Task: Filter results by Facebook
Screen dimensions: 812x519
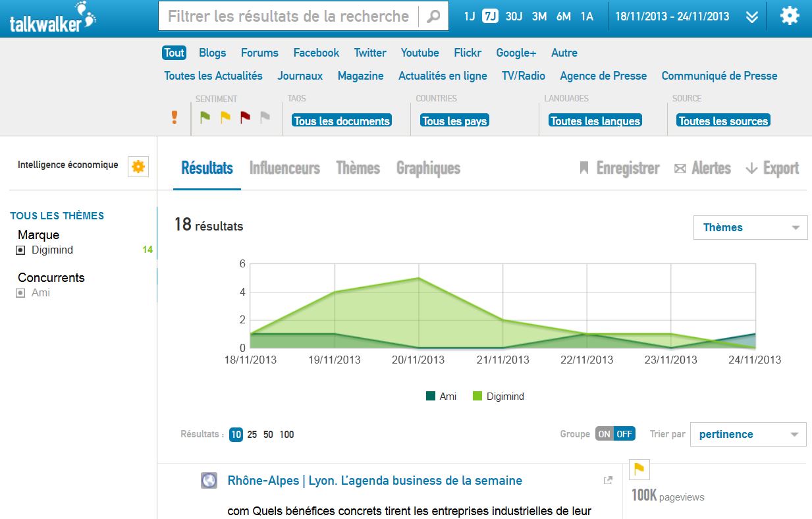Action: click(316, 53)
